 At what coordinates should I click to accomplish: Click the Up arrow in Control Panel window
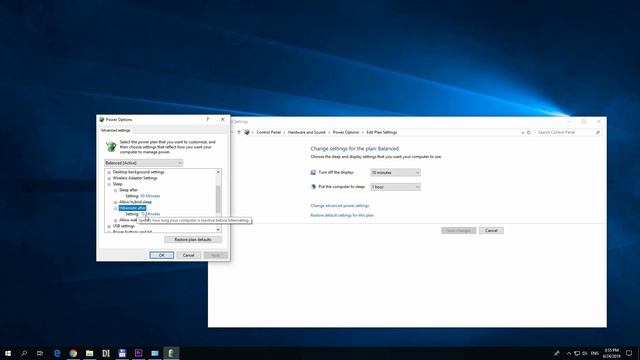239,132
